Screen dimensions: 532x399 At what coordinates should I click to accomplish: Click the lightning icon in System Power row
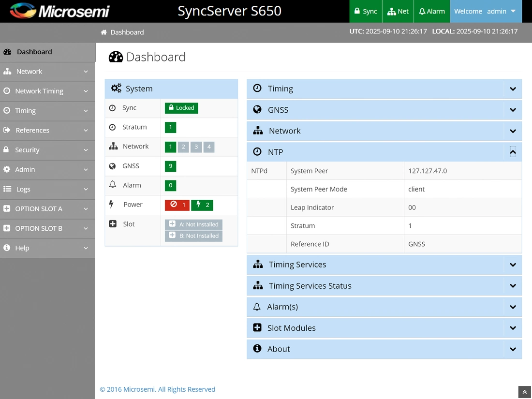(x=111, y=204)
